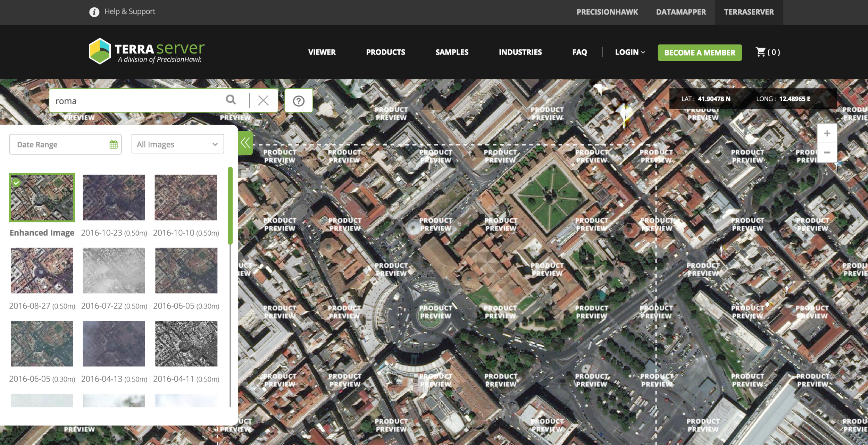Screen dimensions: 868x445
Task: Collapse the image results side panel
Action: pyautogui.click(x=245, y=143)
